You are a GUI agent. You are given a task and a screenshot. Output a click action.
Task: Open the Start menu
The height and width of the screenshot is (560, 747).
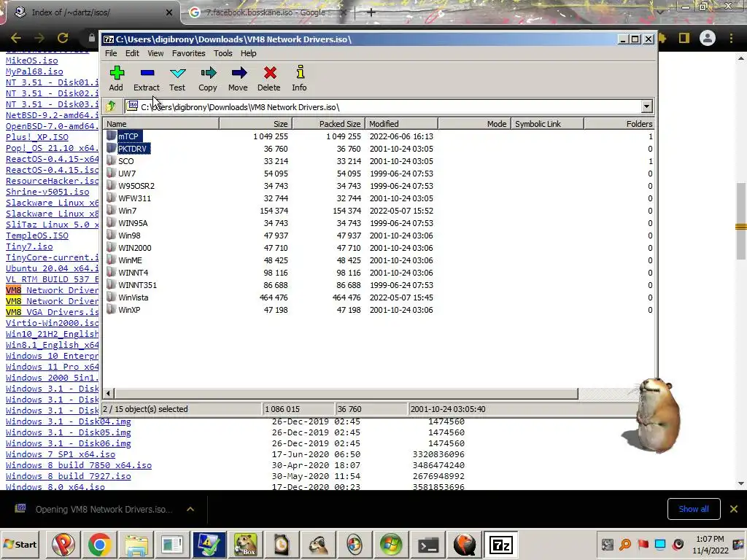click(x=20, y=544)
